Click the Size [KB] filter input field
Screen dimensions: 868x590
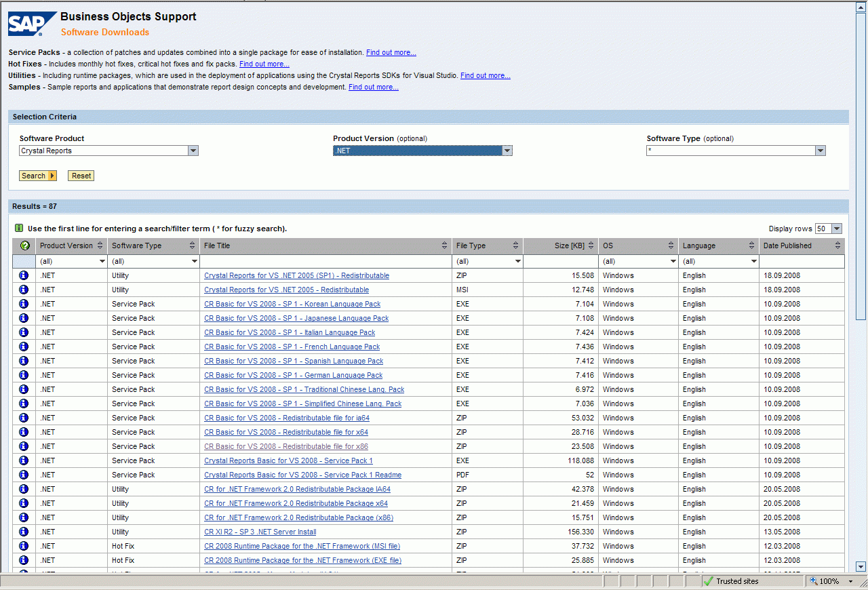(561, 261)
